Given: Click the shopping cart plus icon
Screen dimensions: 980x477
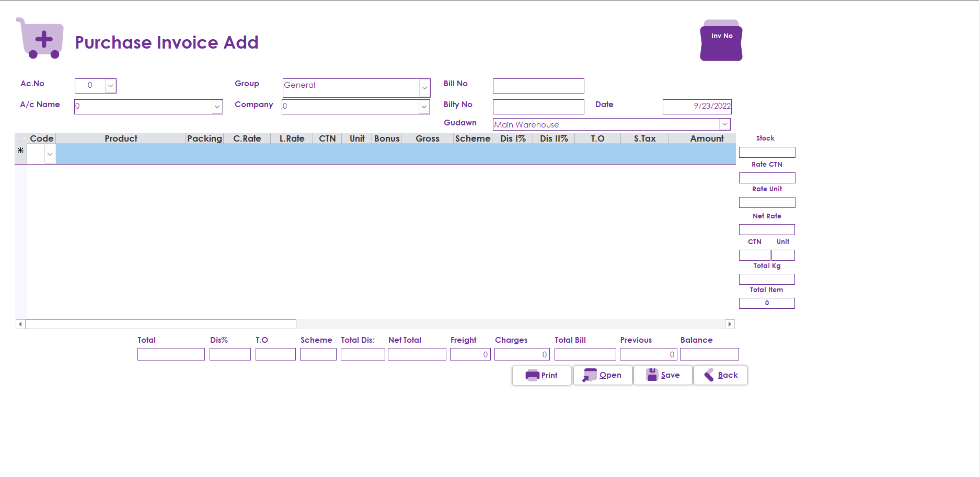Looking at the screenshot, I should (x=41, y=39).
